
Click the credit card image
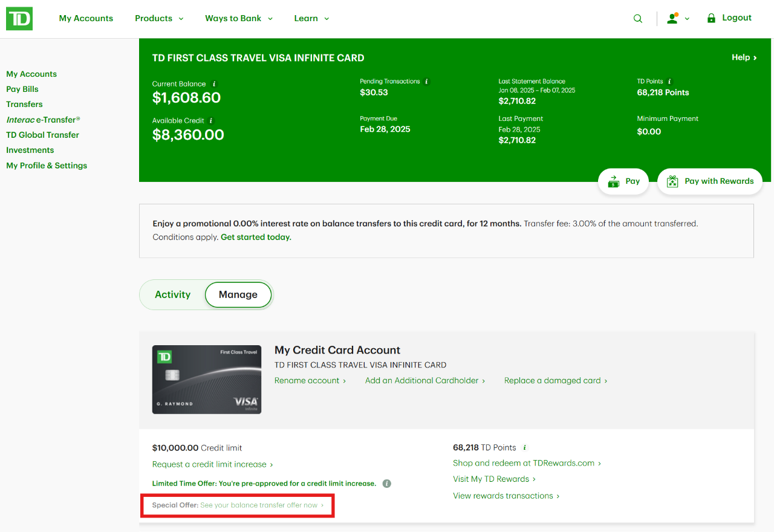point(207,380)
